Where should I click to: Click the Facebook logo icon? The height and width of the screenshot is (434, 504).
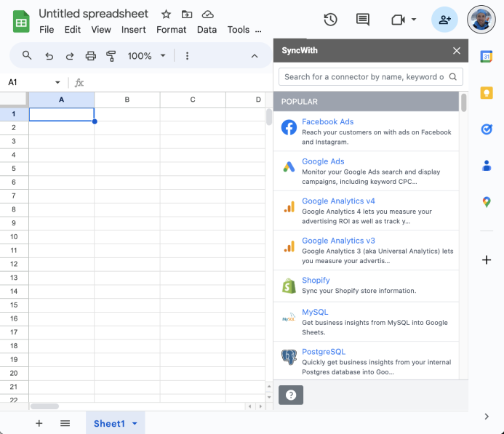click(289, 127)
